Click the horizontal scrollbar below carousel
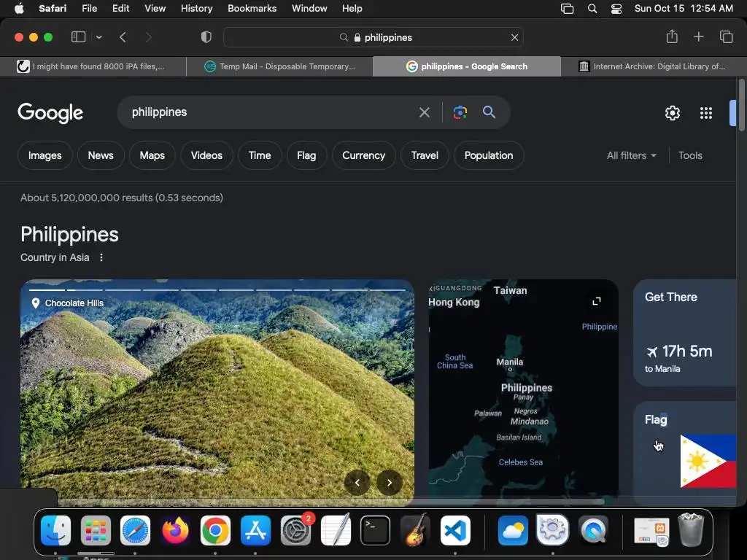 click(330, 502)
